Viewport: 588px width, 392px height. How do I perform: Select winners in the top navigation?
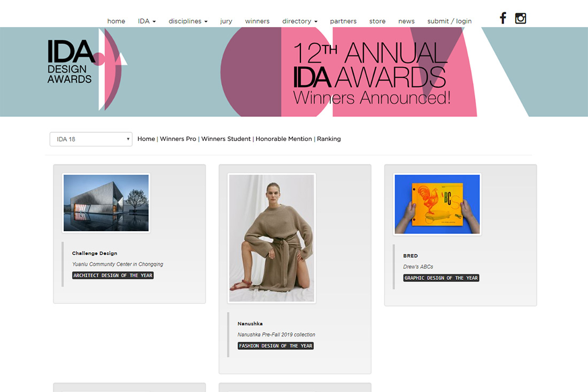(257, 21)
